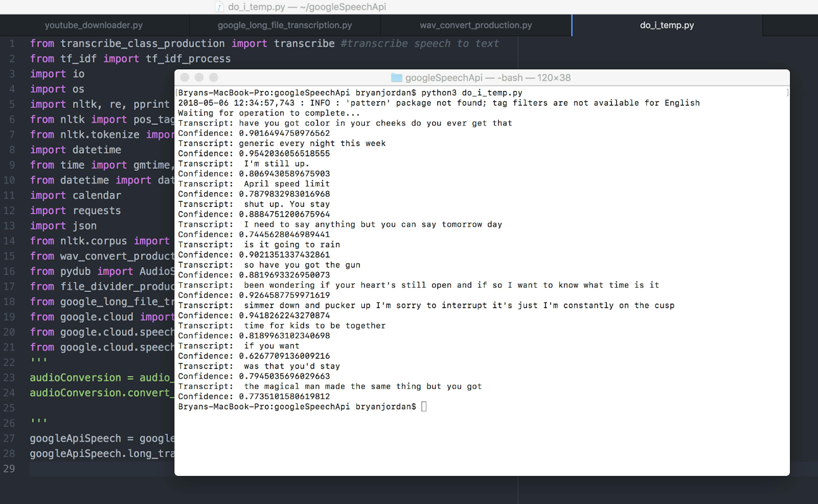Minimize the bash terminal window
Viewport: 818px width, 504px height.
tap(199, 78)
